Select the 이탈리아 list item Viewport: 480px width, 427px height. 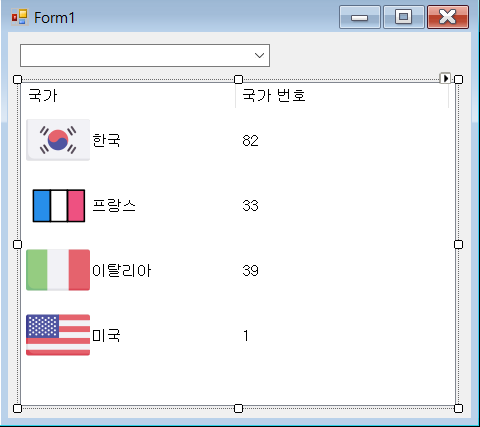121,270
